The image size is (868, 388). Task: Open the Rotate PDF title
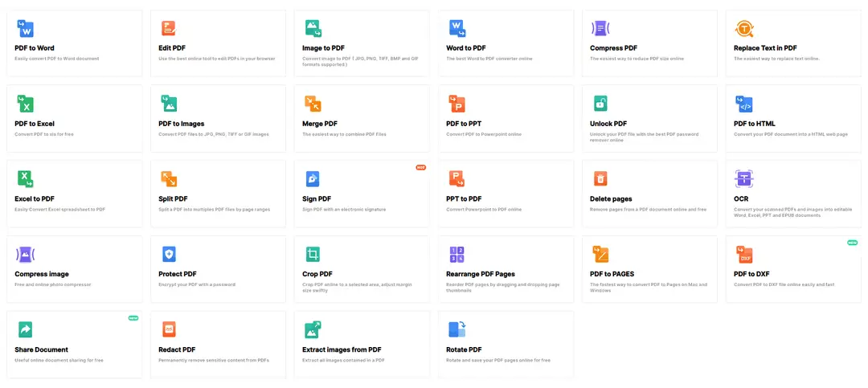(464, 349)
